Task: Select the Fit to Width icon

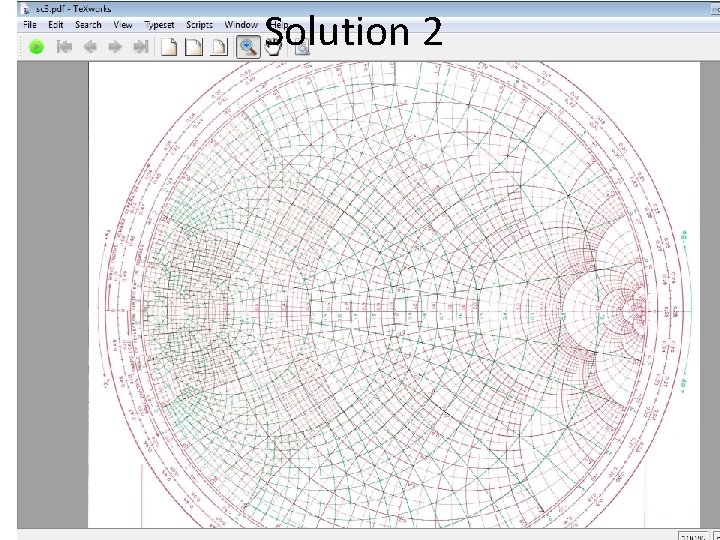Action: 194,47
